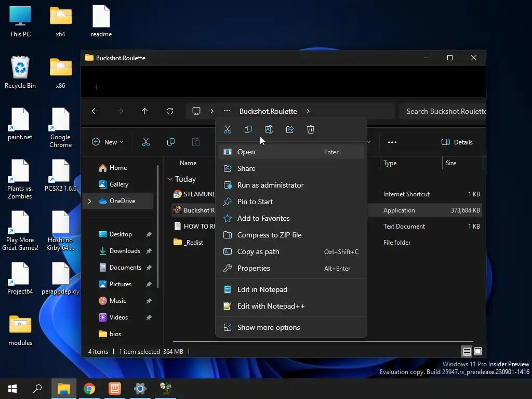Choose Share entry in context menu
The width and height of the screenshot is (532, 399).
point(291,169)
